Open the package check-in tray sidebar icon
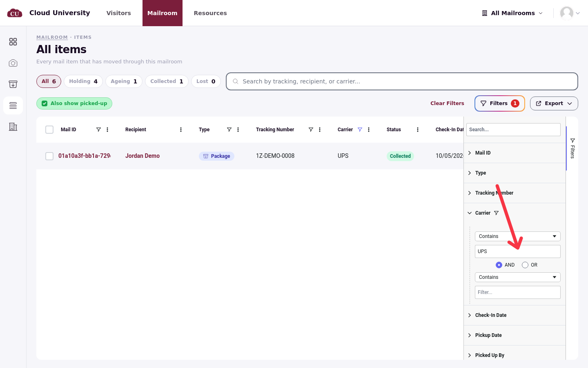 [x=13, y=84]
